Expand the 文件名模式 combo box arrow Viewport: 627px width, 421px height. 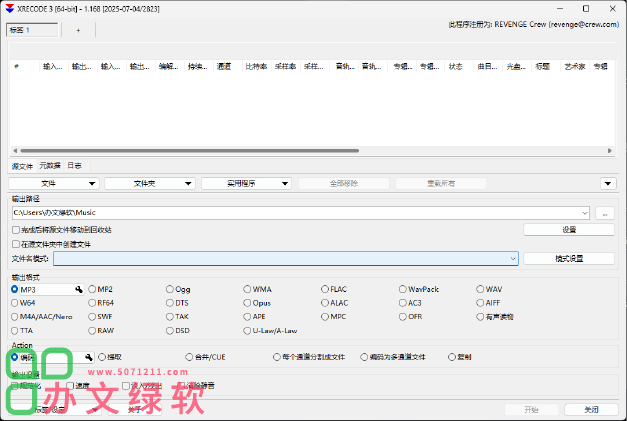(x=513, y=259)
